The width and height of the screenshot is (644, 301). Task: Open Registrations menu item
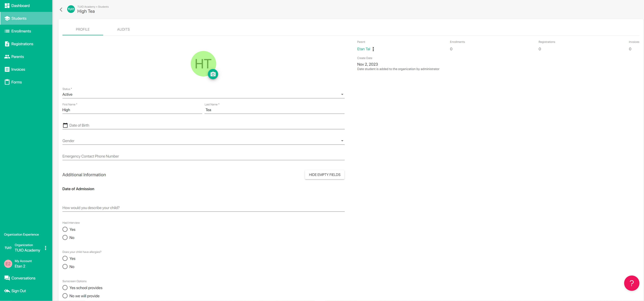[x=26, y=44]
